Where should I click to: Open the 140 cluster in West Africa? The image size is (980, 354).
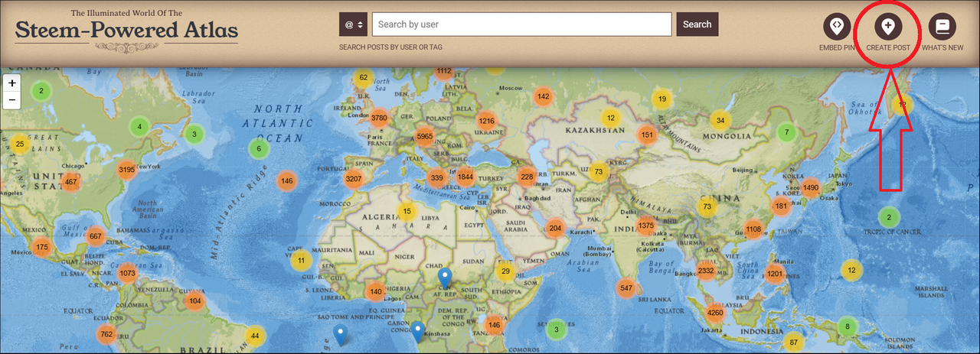[x=375, y=291]
